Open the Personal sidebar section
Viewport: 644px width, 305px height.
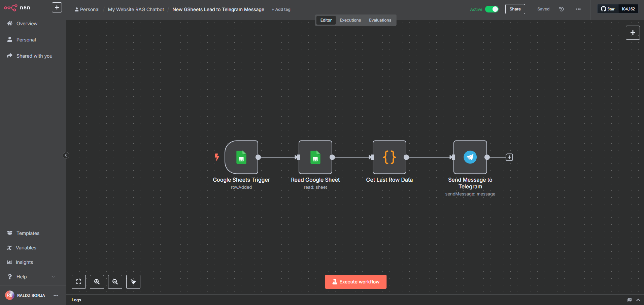26,40
